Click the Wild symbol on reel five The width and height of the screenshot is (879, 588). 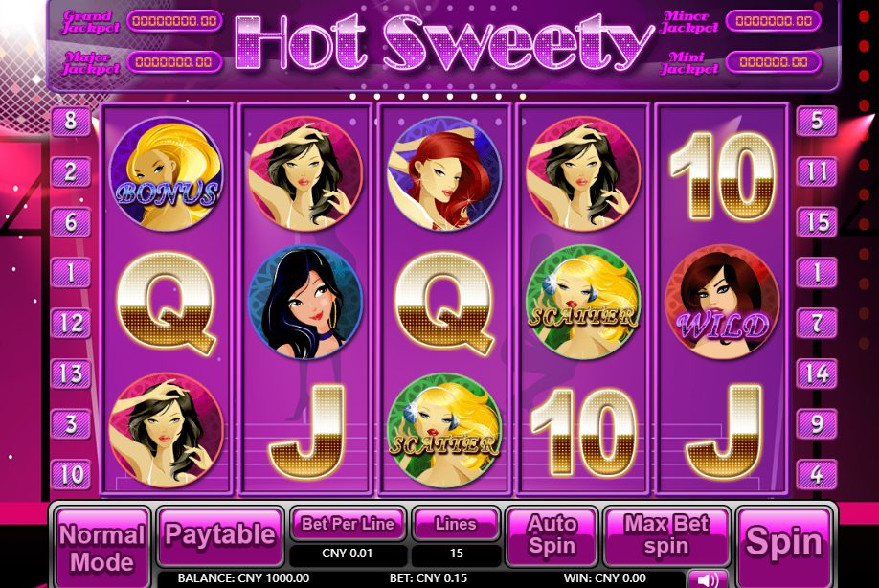coord(722,302)
